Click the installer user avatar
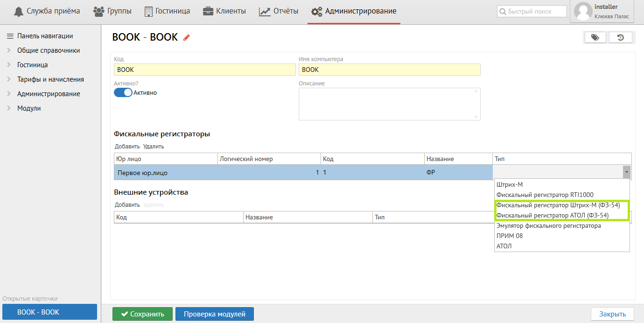 (583, 11)
